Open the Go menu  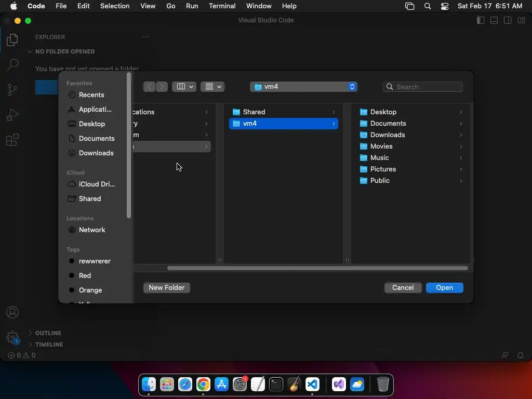point(170,6)
